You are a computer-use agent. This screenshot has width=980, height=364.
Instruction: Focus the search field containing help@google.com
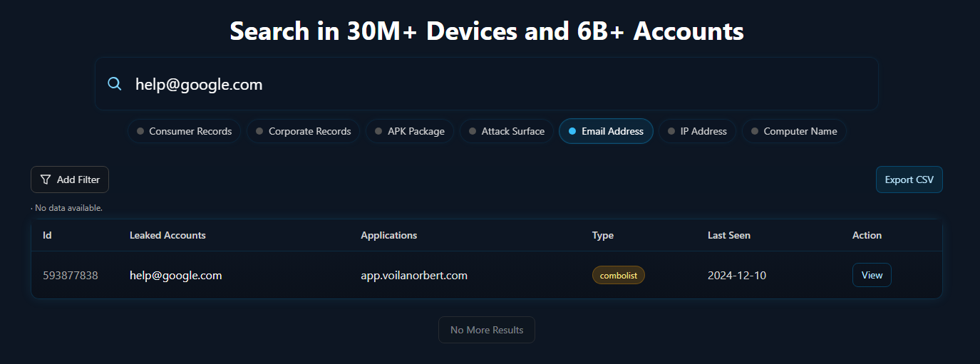coord(499,84)
